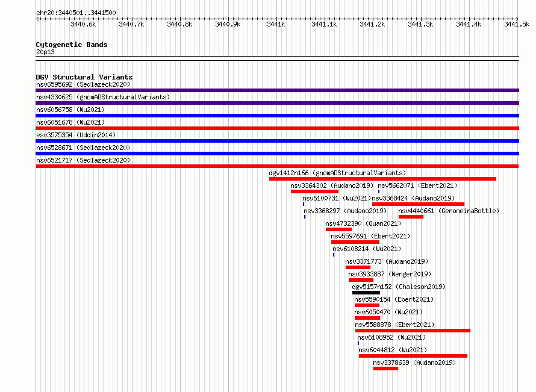536x392 pixels.
Task: Click the 3441.2k ruler tick label
Action: [x=372, y=24]
